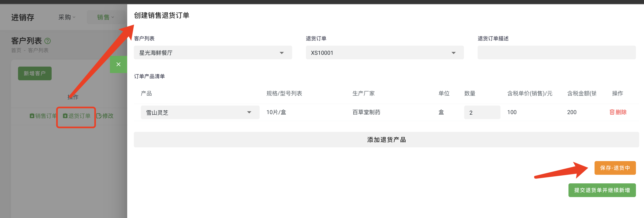644x218 pixels.
Task: Click the 百草堂制药 cell
Action: pyautogui.click(x=366, y=112)
